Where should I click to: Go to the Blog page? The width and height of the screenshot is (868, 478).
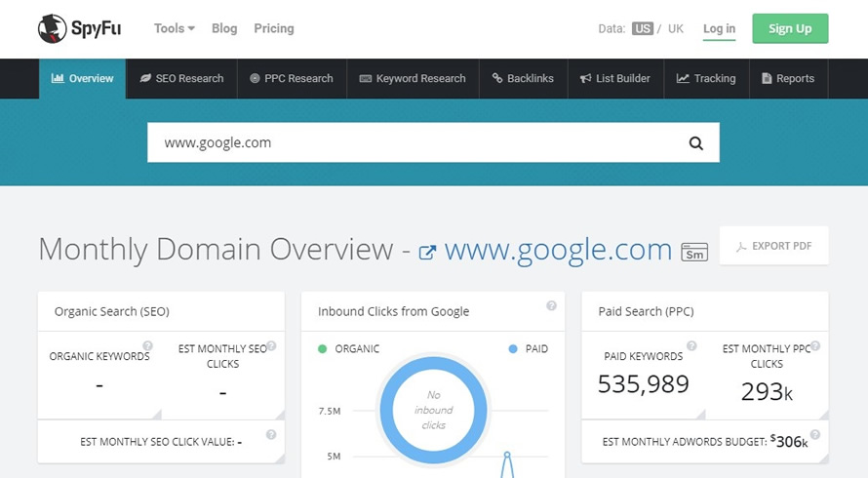[224, 28]
